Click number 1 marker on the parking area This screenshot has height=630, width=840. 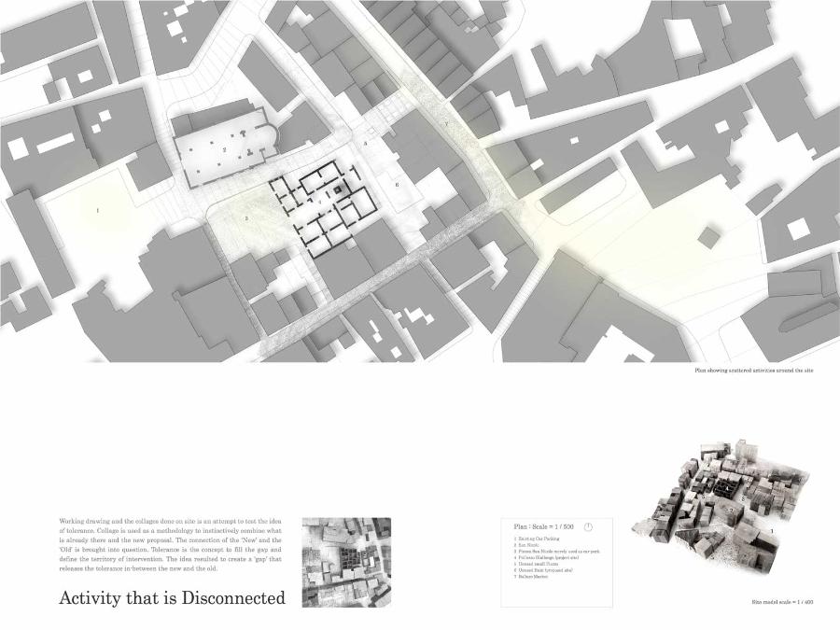click(x=97, y=211)
